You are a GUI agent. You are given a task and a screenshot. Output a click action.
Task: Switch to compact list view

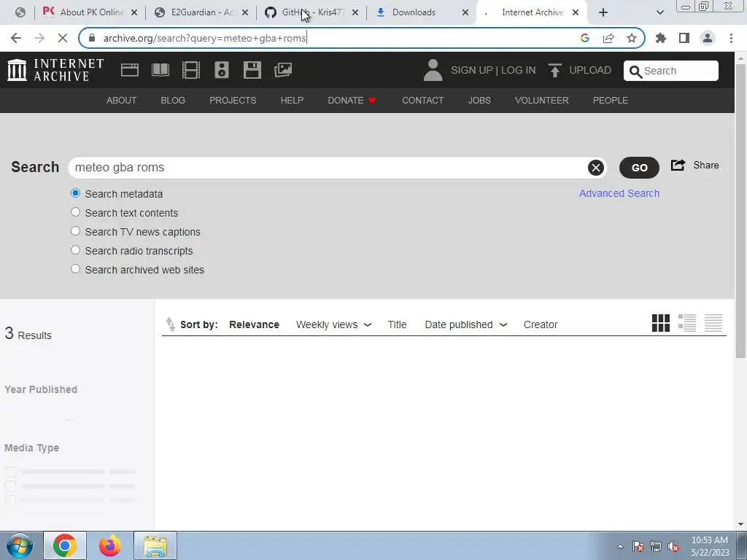coord(713,323)
